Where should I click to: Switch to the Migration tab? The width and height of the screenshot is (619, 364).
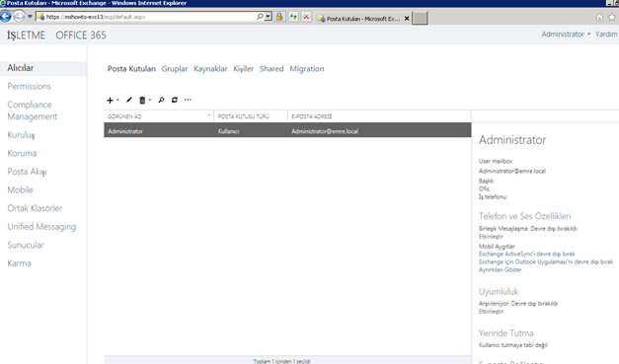pos(307,69)
